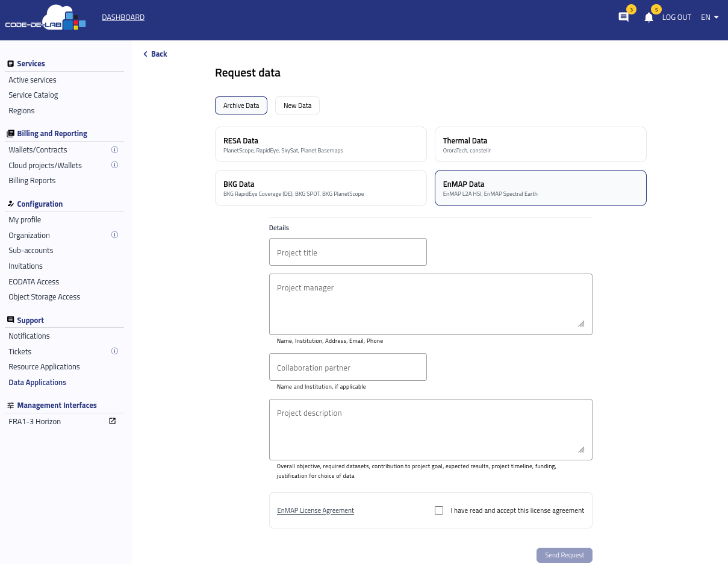
Task: Open Resource Applications in sidebar
Action: point(44,367)
